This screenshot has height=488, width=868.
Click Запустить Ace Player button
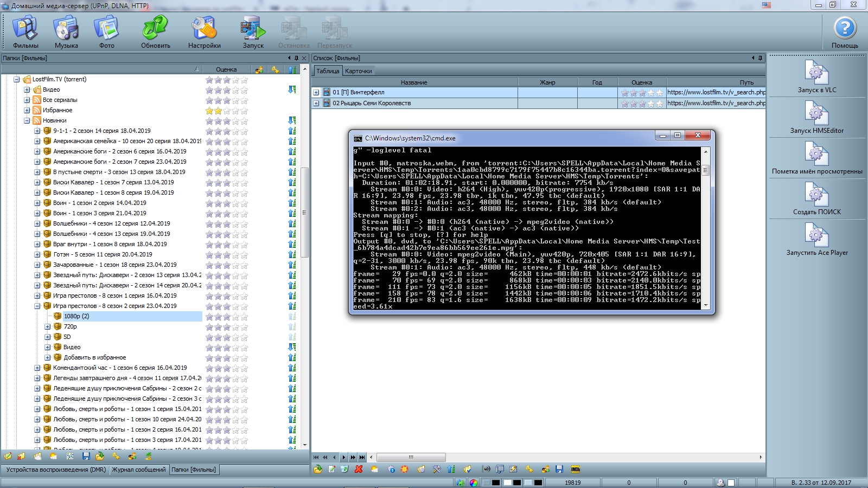(816, 239)
